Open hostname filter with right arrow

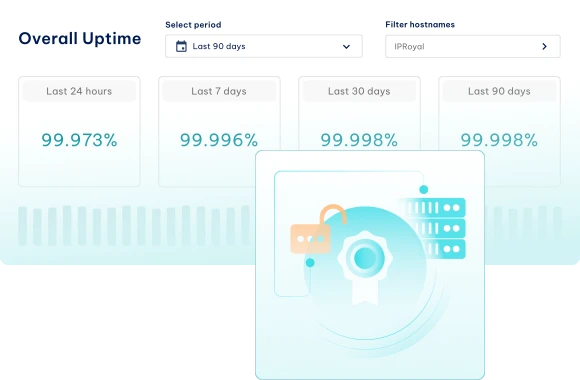pyautogui.click(x=544, y=46)
